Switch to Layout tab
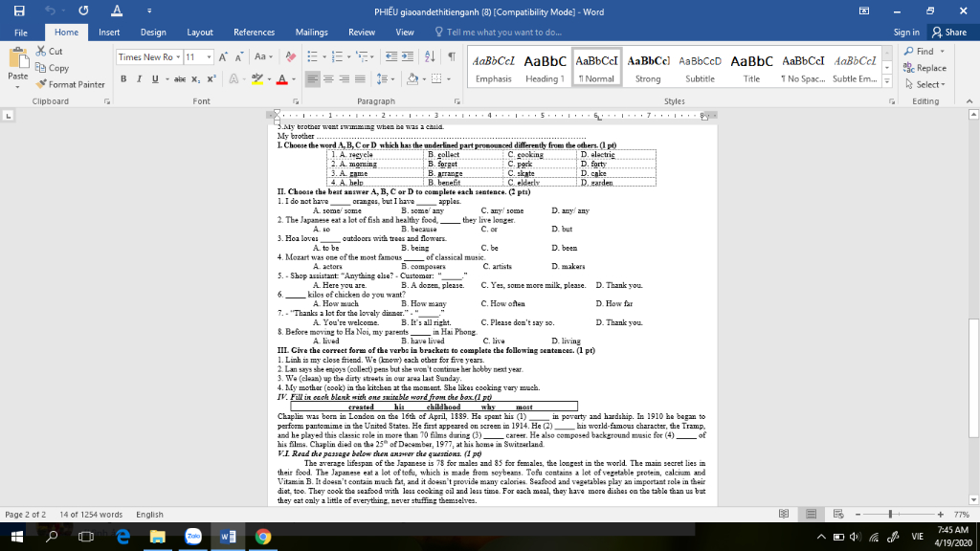The width and height of the screenshot is (980, 551). coord(200,33)
